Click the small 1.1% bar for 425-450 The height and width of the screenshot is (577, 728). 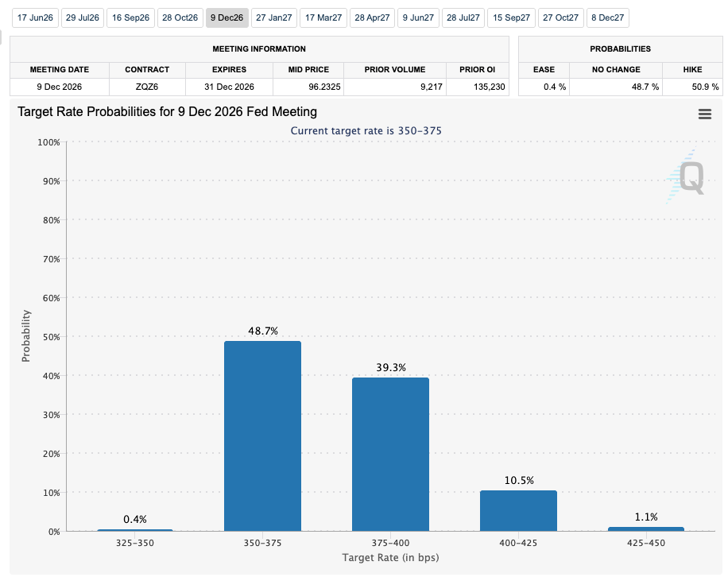(x=646, y=529)
